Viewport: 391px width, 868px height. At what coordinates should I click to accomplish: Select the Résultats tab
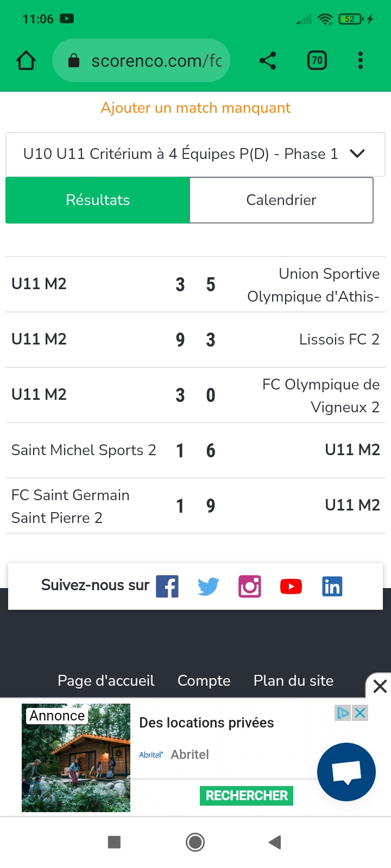[98, 200]
